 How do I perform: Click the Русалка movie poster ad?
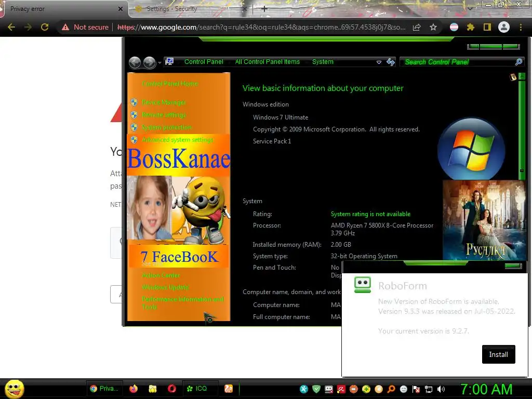pos(485,220)
